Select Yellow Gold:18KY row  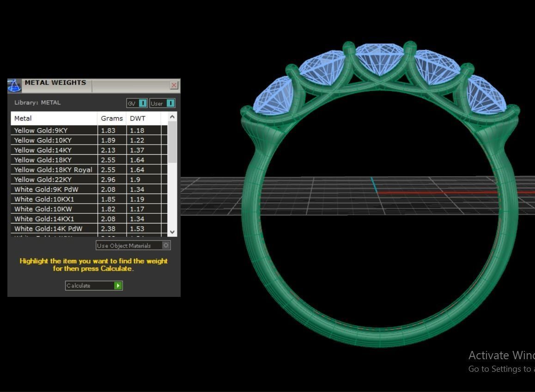[x=89, y=160]
